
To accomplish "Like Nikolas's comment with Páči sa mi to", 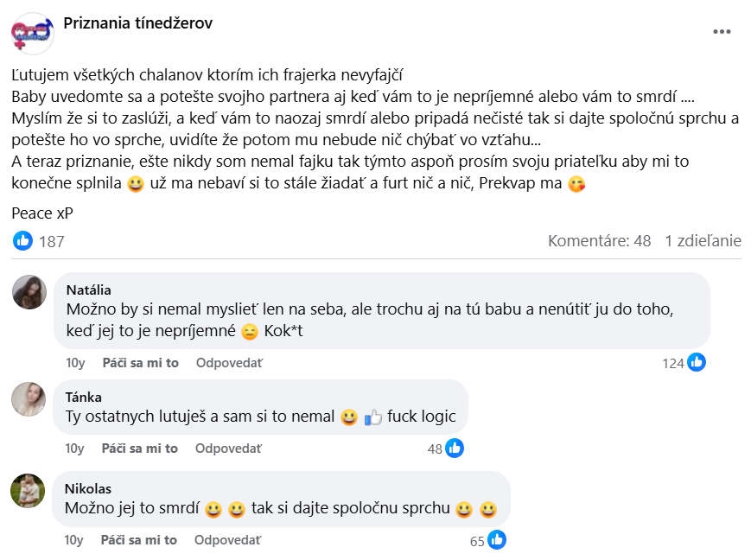I will coord(138,540).
